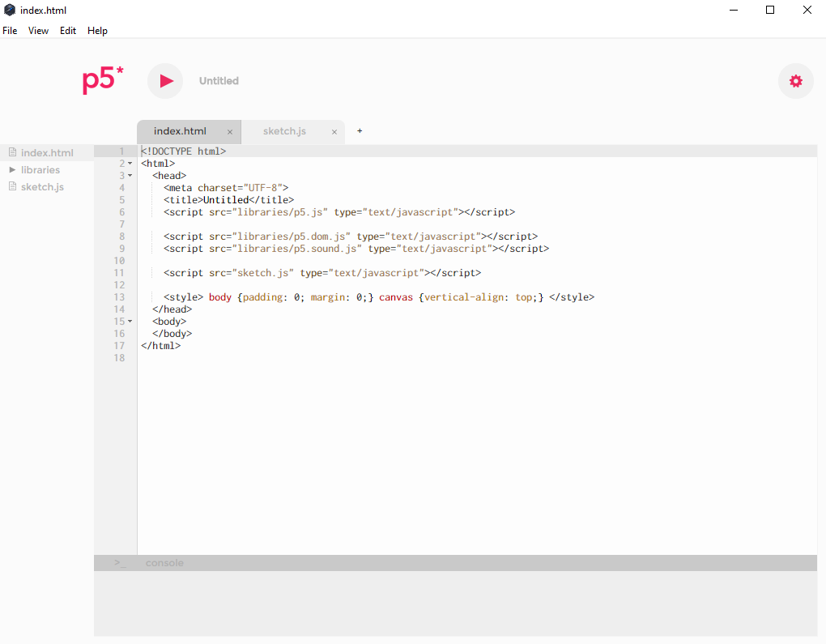Click the Untitled project name
The width and height of the screenshot is (826, 644).
tap(219, 81)
